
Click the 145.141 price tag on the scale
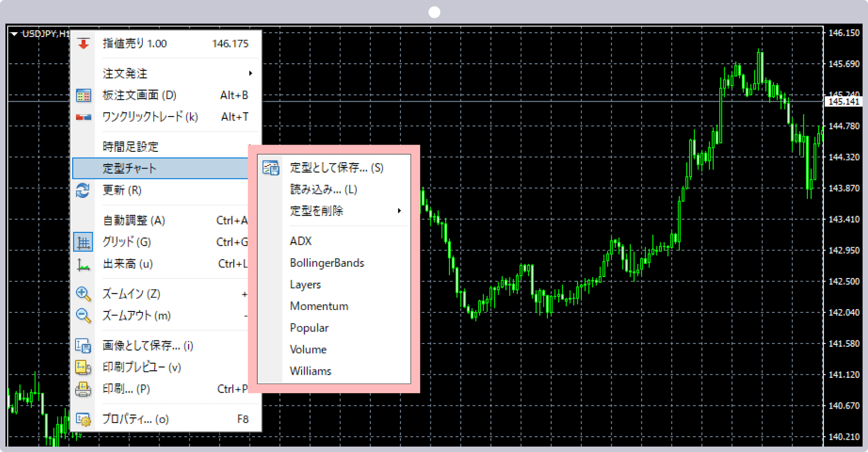coord(844,101)
